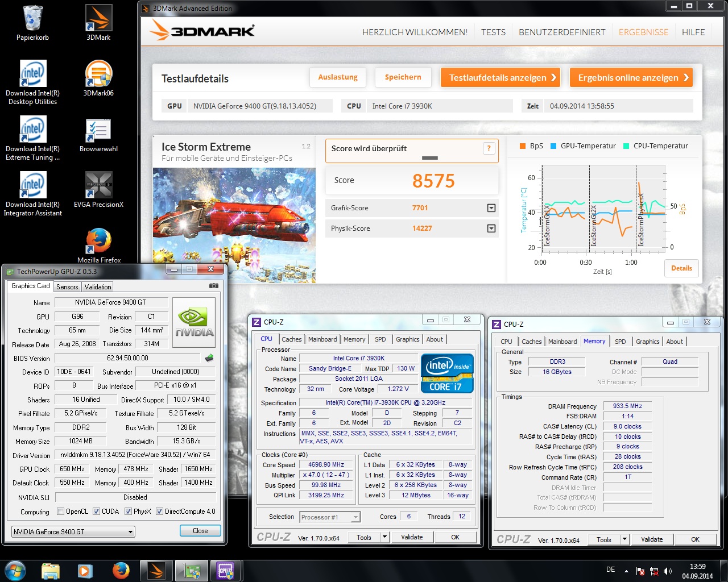Open Download Intel Extreme Tuning shortcut
Screen dimensions: 728x582
32,138
